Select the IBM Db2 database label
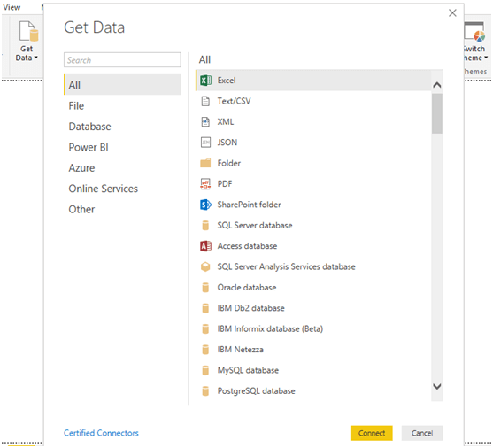This screenshot has width=493, height=448. [x=250, y=308]
